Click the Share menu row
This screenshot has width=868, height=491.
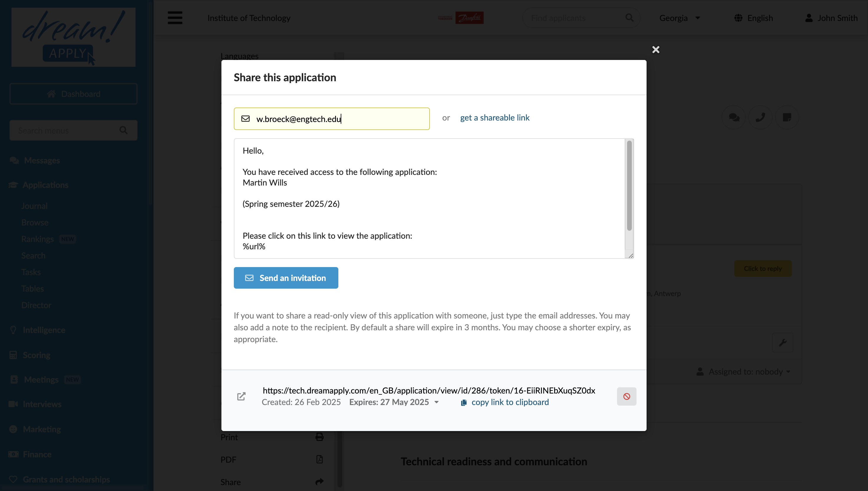pos(272,482)
